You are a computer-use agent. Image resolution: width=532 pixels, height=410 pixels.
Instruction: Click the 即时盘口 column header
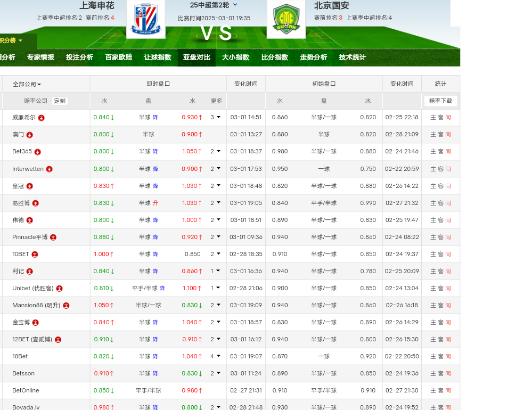pos(158,84)
